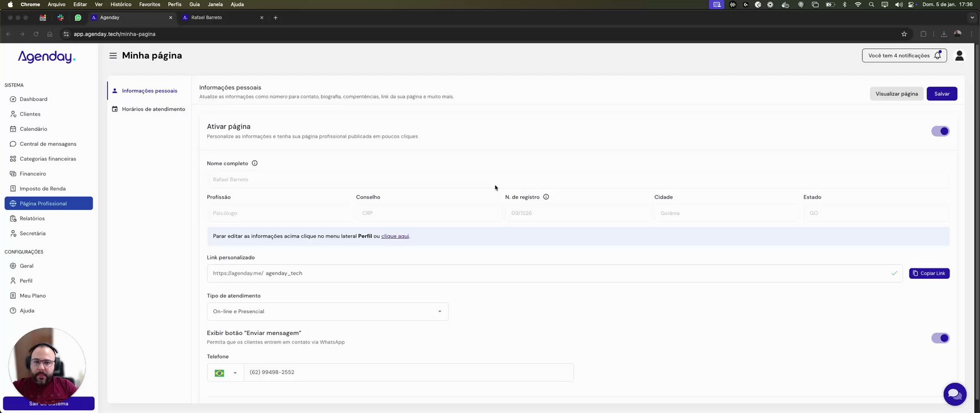Open the chat support bubble
Image resolution: width=980 pixels, height=413 pixels.
pyautogui.click(x=955, y=394)
